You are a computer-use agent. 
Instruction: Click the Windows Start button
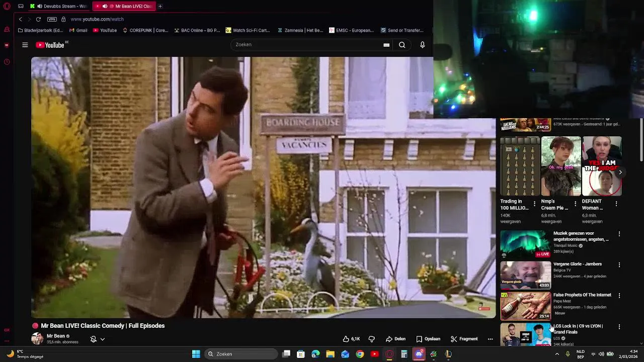coord(196,354)
